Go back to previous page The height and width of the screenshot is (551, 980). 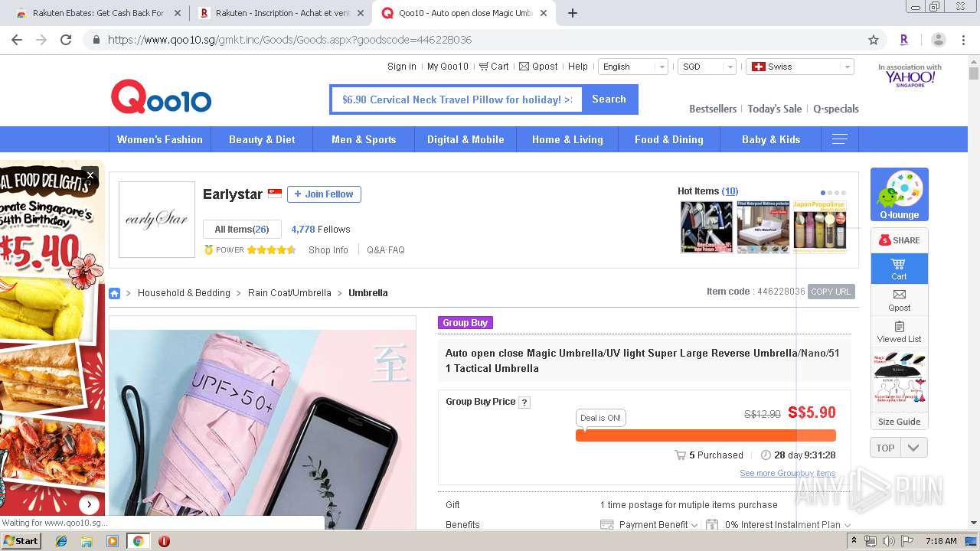(17, 40)
